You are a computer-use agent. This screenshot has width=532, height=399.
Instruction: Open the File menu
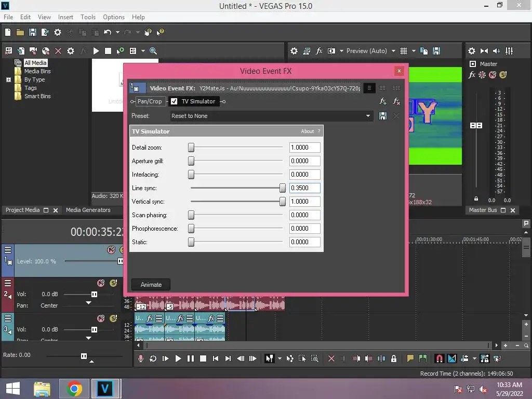point(8,17)
